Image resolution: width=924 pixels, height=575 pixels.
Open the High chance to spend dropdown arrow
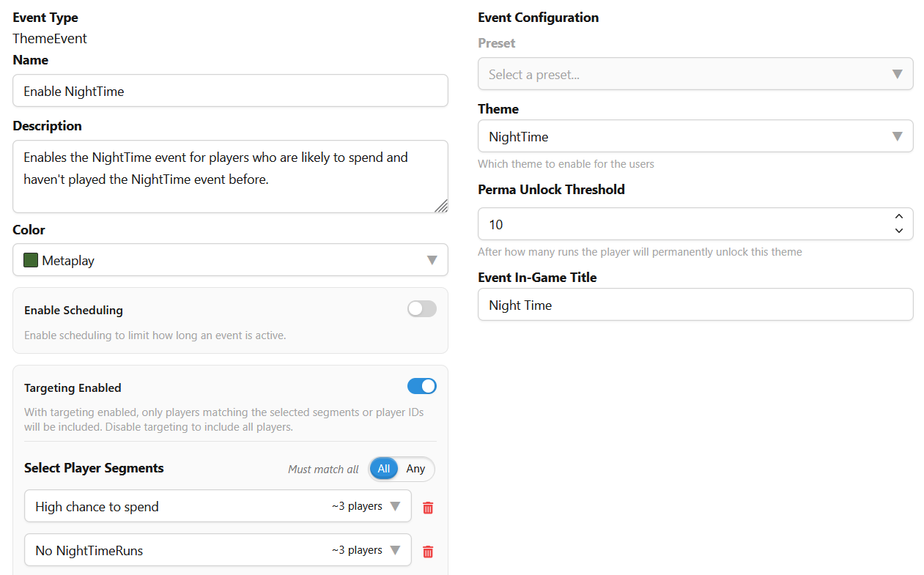[x=395, y=506]
